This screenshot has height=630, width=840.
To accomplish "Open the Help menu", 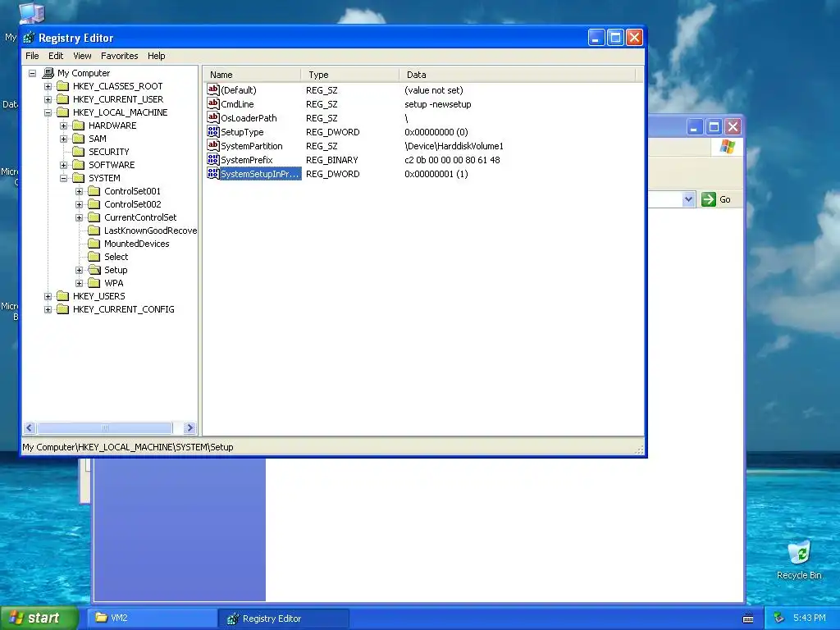I will click(157, 56).
